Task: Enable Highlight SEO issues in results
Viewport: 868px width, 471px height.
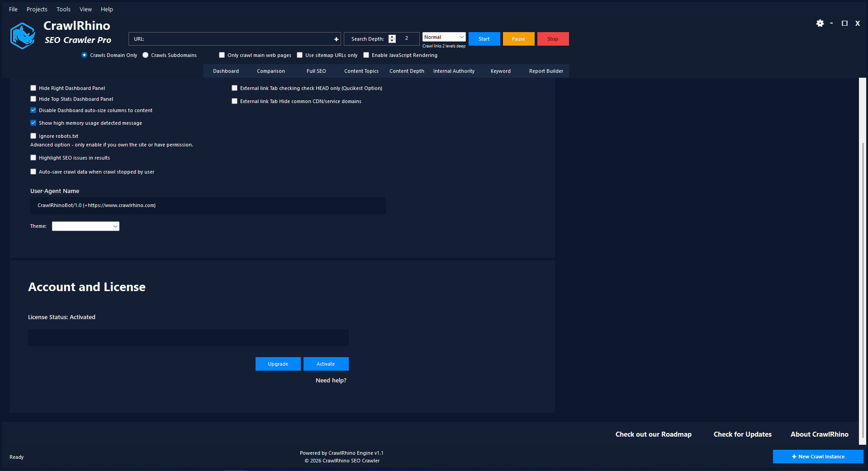Action: (x=33, y=158)
